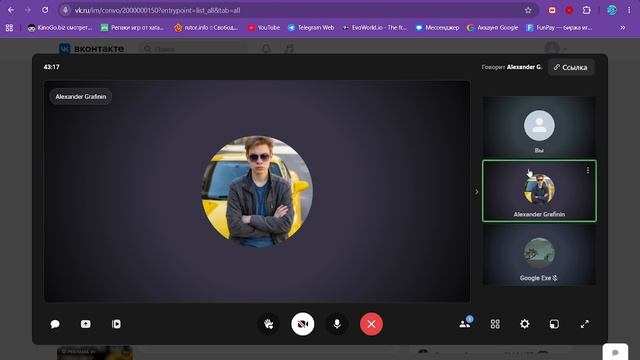Raise hand in the call
640x360 pixels.
(x=269, y=324)
